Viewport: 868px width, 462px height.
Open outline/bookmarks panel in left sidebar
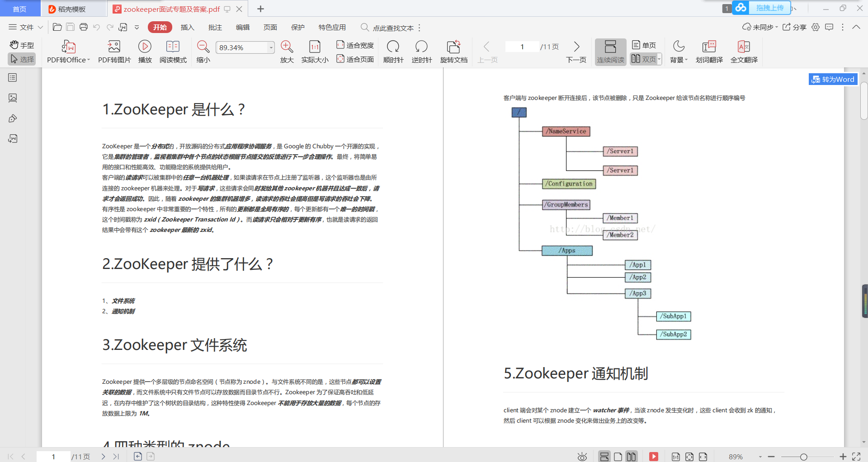[13, 78]
